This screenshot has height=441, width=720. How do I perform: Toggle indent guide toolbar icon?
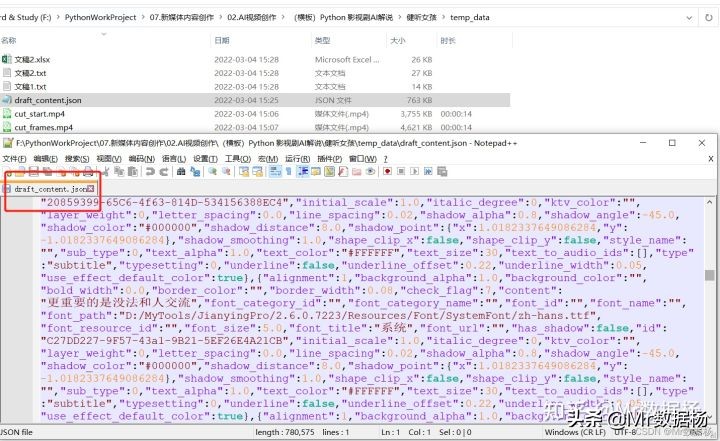pyautogui.click(x=303, y=171)
